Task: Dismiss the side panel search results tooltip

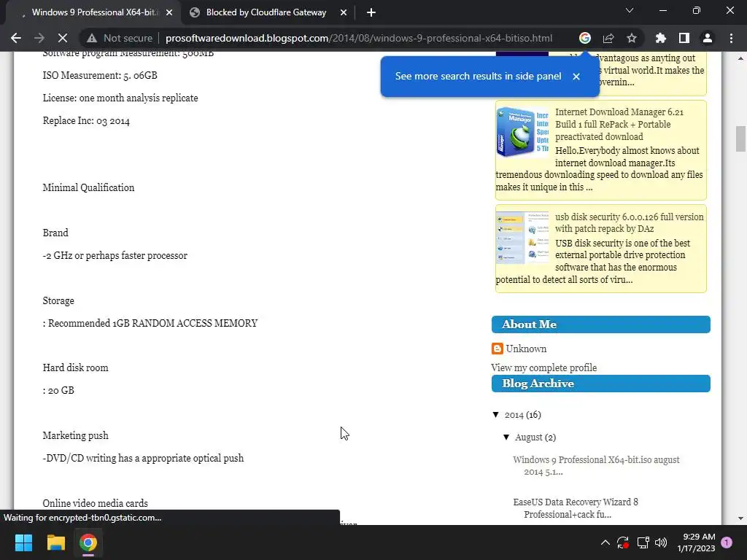Action: tap(576, 76)
